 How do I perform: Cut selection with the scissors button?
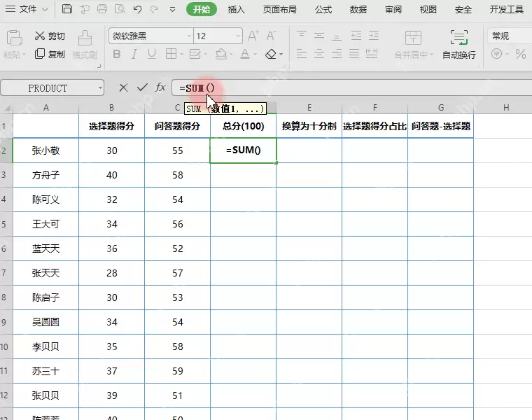[x=50, y=36]
